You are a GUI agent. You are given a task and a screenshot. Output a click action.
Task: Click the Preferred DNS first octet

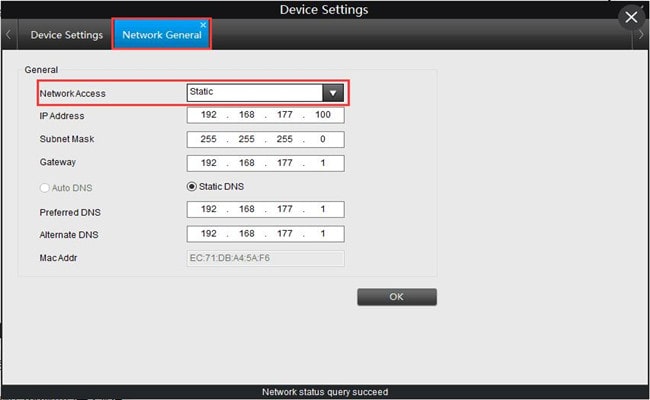pyautogui.click(x=209, y=209)
